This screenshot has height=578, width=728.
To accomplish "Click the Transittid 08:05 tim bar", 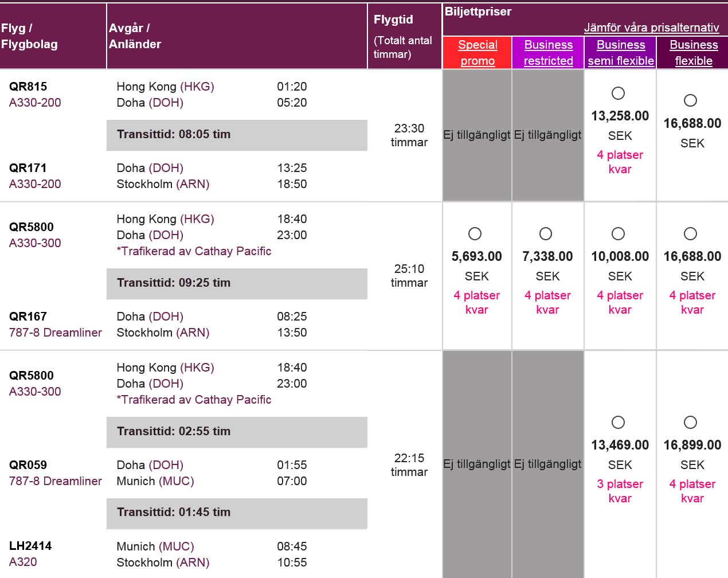I will click(236, 135).
